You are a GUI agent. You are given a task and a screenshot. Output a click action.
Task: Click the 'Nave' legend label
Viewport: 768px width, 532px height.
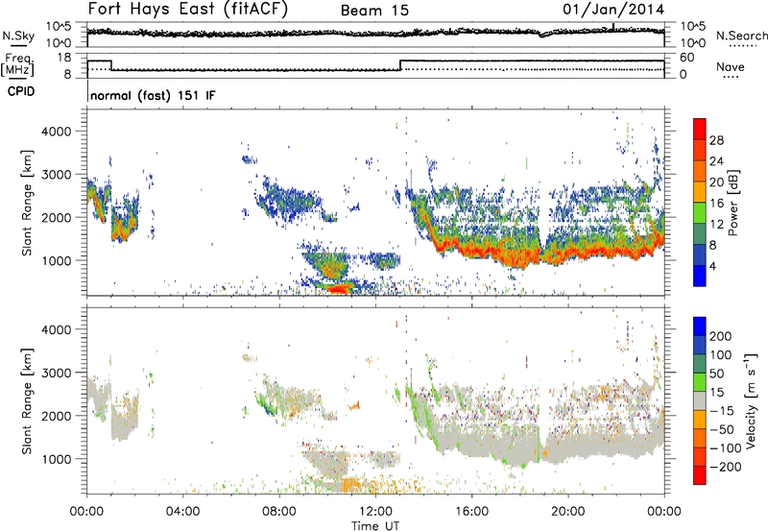pyautogui.click(x=730, y=66)
